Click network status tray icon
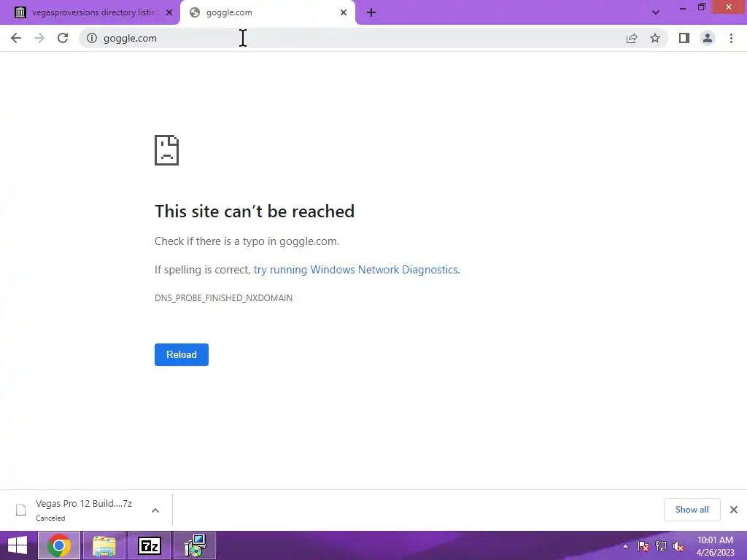747x560 pixels. (x=661, y=546)
